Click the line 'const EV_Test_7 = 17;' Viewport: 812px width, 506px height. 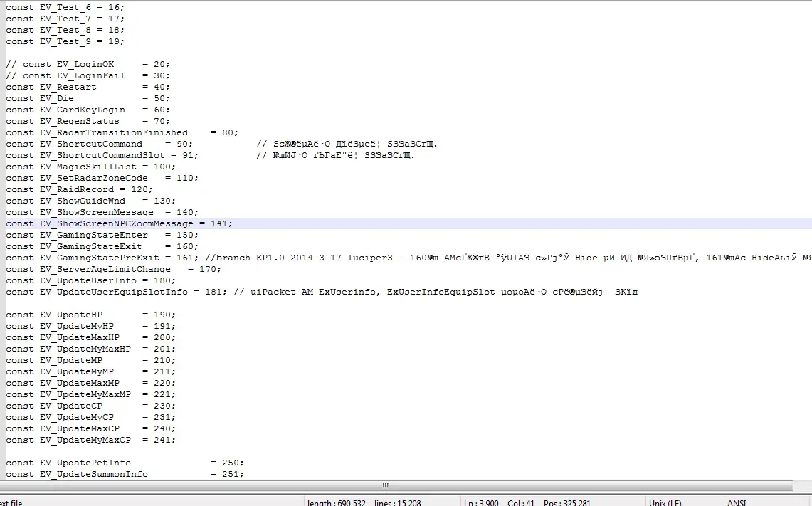[x=65, y=19]
